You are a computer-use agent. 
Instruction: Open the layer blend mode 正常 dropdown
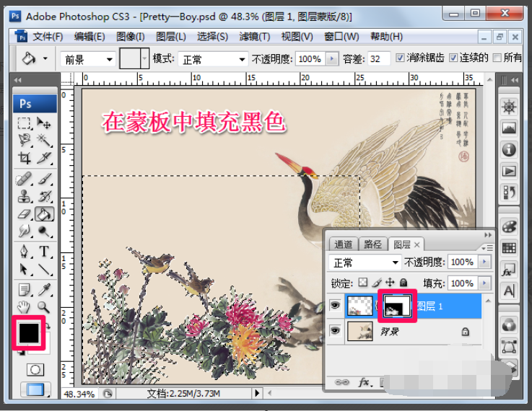click(x=365, y=262)
